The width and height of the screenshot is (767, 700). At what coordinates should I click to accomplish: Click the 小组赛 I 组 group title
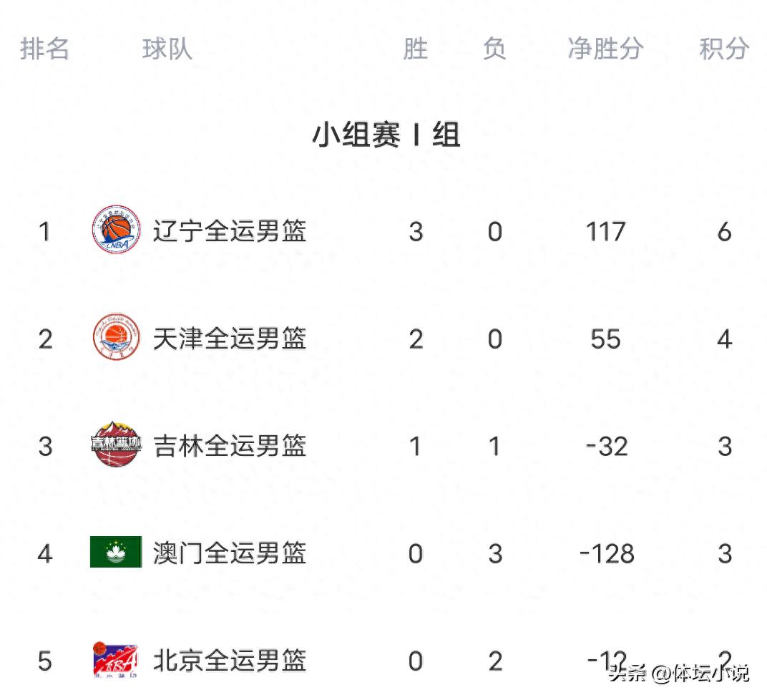pyautogui.click(x=385, y=135)
